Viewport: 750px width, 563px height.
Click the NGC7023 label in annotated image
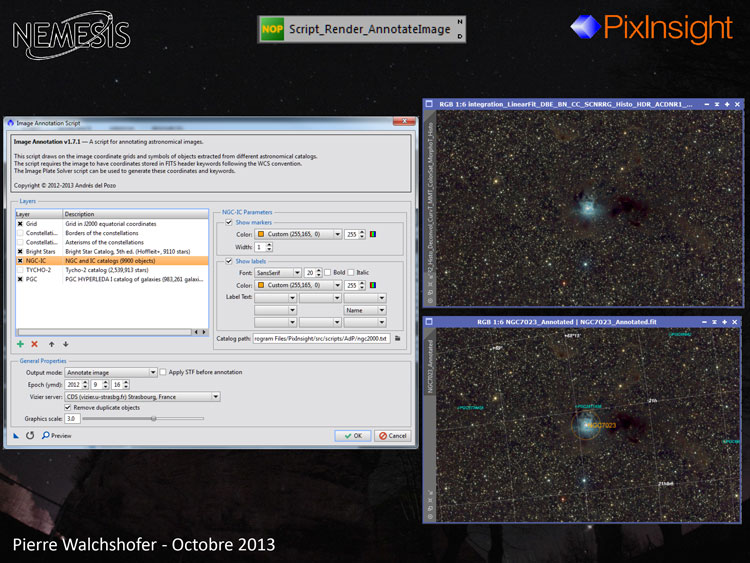(x=602, y=425)
